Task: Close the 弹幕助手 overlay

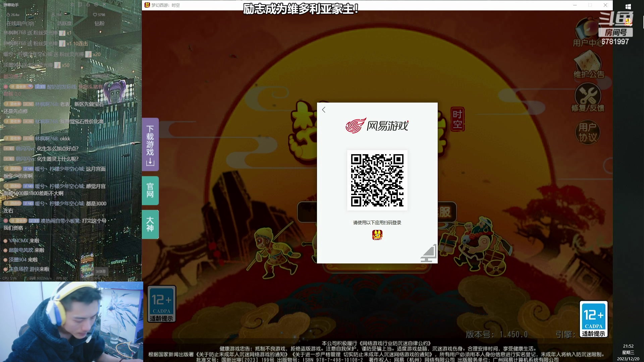Action: pos(105,5)
